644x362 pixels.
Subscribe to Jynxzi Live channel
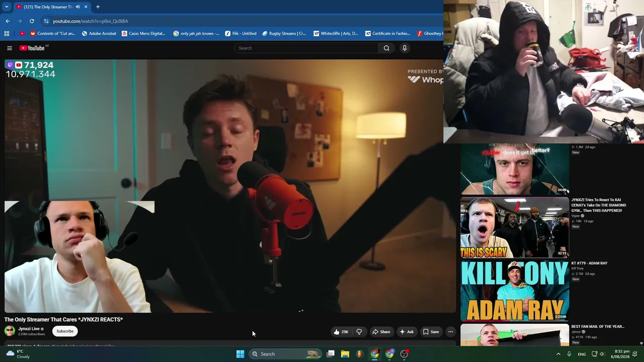[x=65, y=331]
